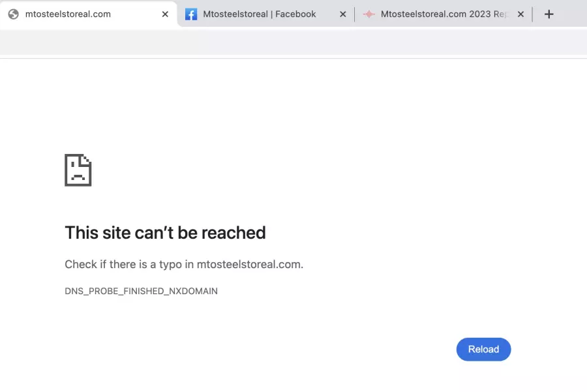The image size is (587, 392).
Task: Click the globe favicon on the first tab
Action: [x=14, y=14]
